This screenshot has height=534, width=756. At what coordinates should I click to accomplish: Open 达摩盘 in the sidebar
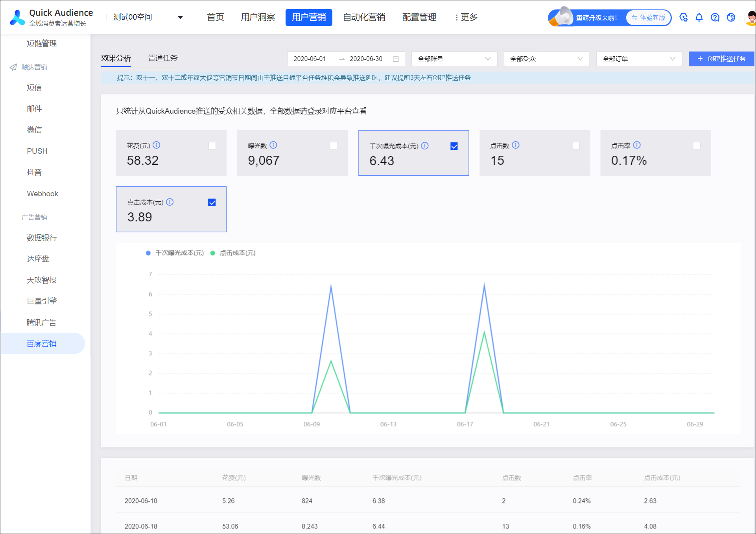point(38,259)
